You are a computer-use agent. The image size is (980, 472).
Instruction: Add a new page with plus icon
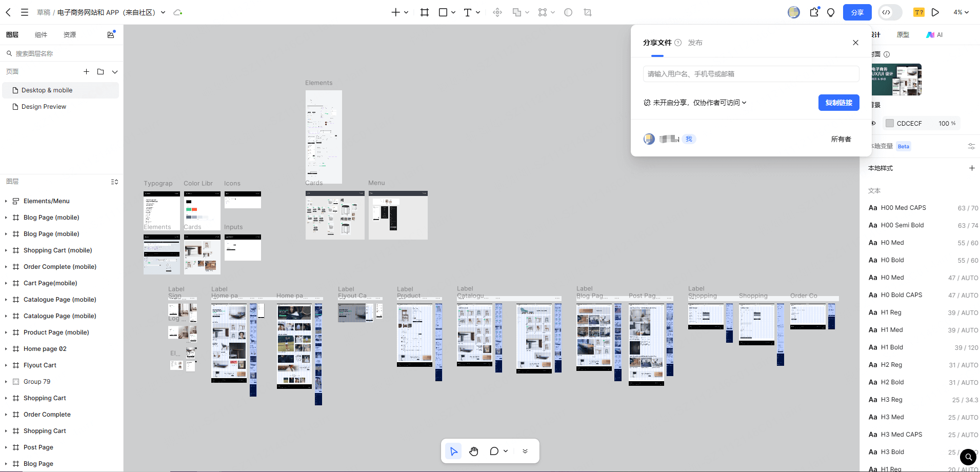coord(86,72)
